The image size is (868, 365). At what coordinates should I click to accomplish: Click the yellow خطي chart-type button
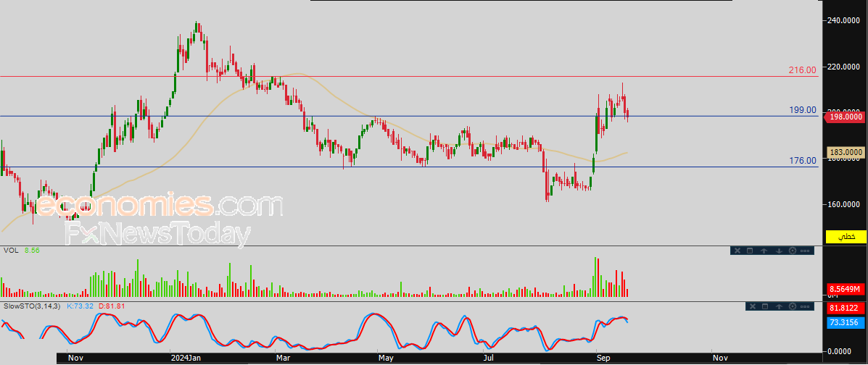[846, 237]
